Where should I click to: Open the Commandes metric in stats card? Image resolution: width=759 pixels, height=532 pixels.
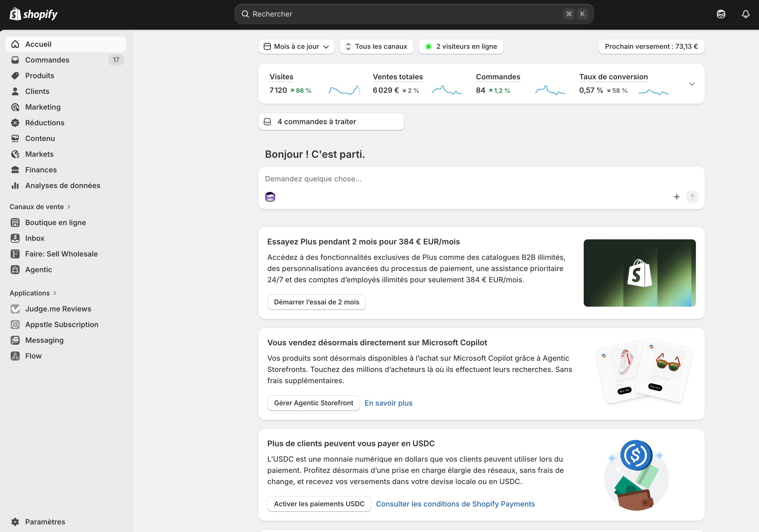(x=498, y=77)
